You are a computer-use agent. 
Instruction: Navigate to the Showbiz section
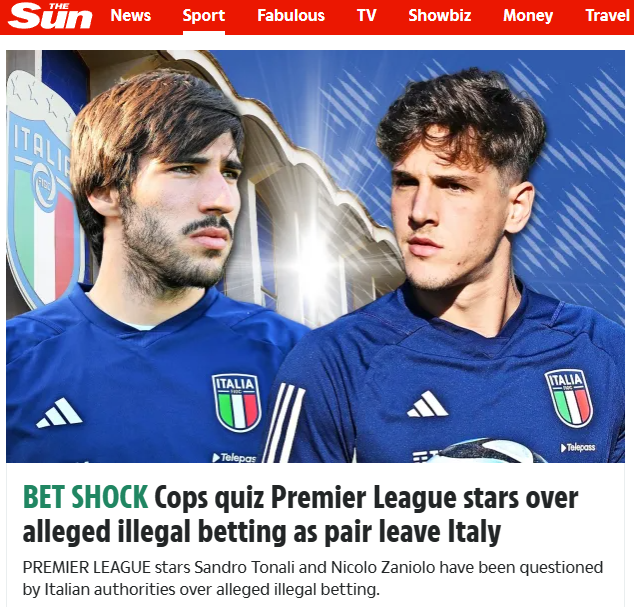point(440,15)
